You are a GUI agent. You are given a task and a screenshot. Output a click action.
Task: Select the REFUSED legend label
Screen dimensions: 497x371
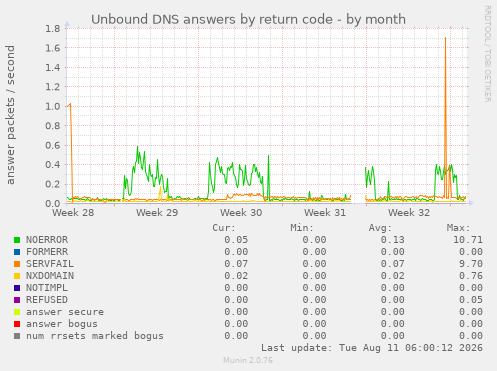47,300
